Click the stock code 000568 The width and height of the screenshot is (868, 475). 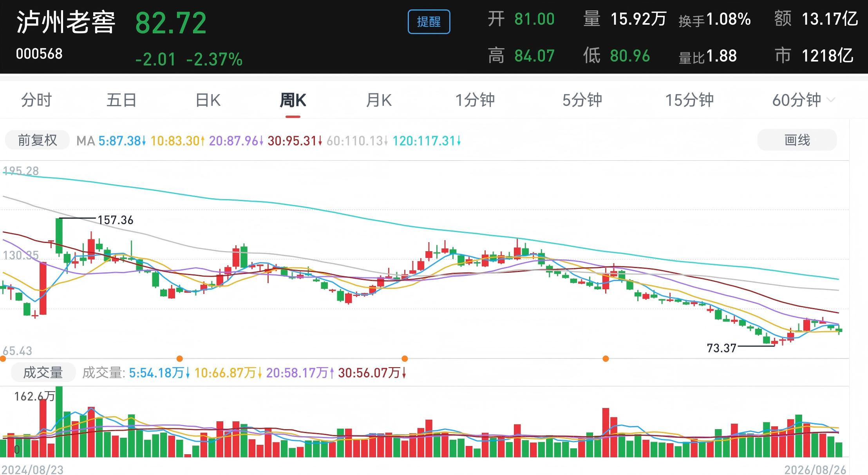click(39, 54)
